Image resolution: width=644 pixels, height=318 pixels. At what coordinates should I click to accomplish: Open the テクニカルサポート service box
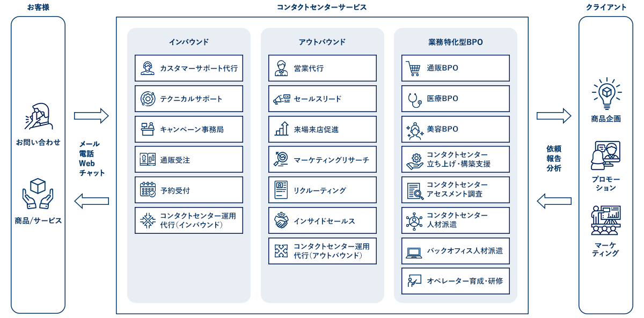(189, 99)
